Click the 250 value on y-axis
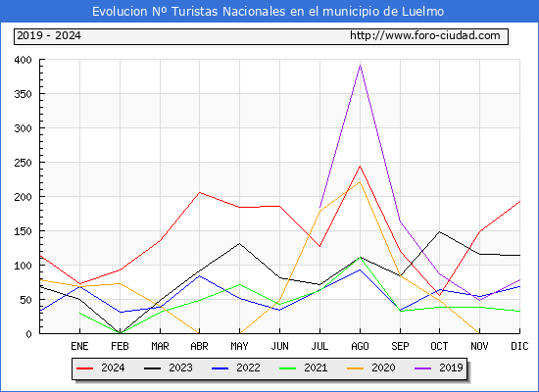This screenshot has width=539, height=392. 24,163
